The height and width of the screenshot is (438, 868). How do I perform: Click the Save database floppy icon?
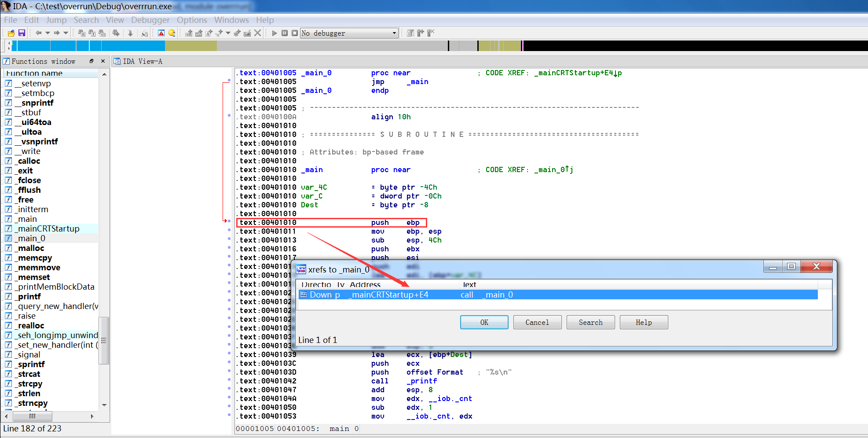[22, 33]
